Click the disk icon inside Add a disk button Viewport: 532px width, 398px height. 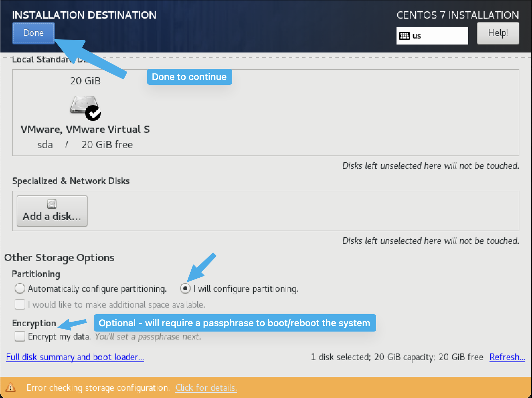52,204
